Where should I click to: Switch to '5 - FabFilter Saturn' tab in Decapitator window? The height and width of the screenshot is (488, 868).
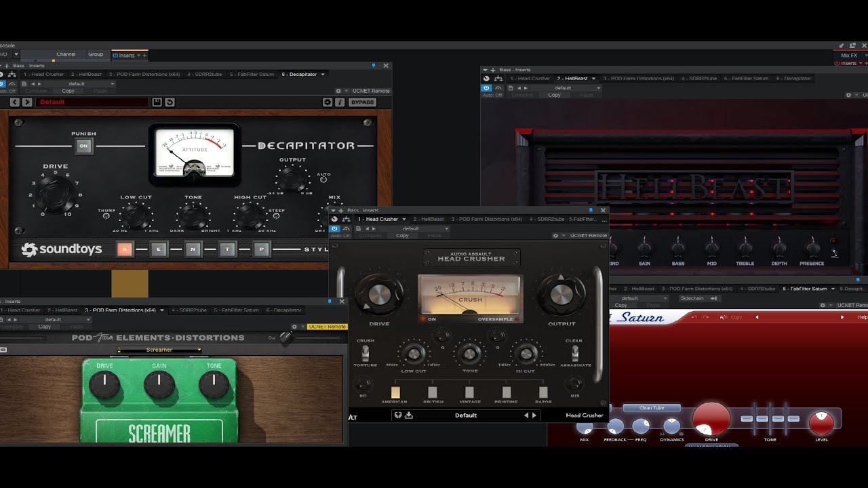252,75
